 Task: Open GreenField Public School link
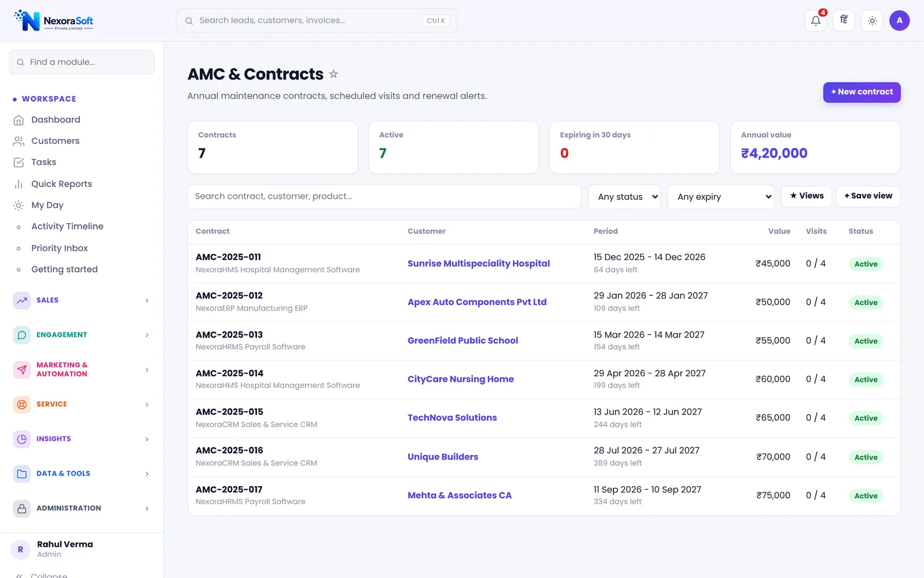[x=463, y=341]
